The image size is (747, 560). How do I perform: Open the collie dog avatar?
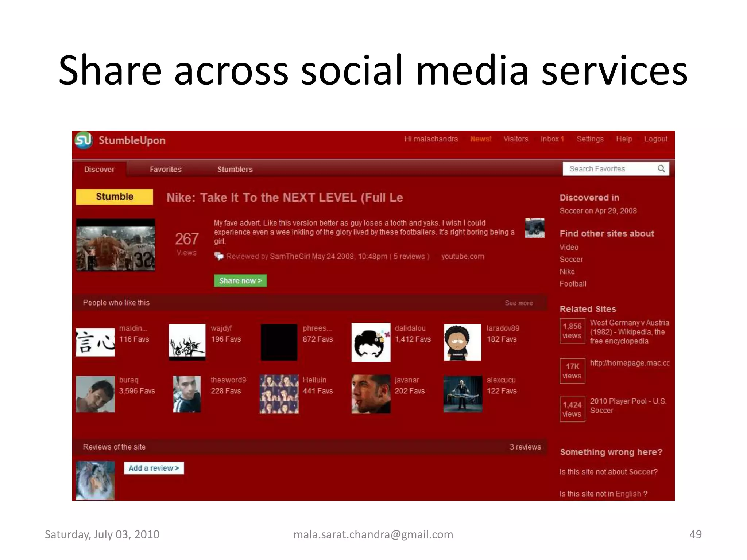(x=95, y=480)
